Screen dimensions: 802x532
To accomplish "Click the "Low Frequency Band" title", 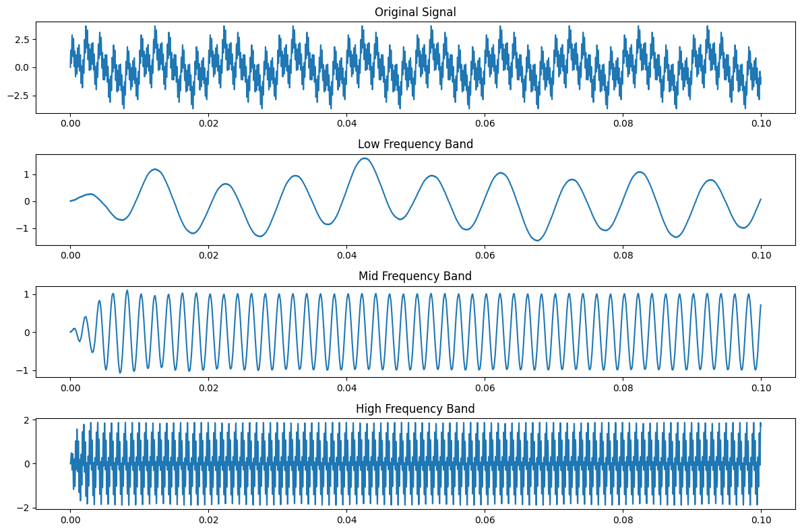I will [x=415, y=144].
